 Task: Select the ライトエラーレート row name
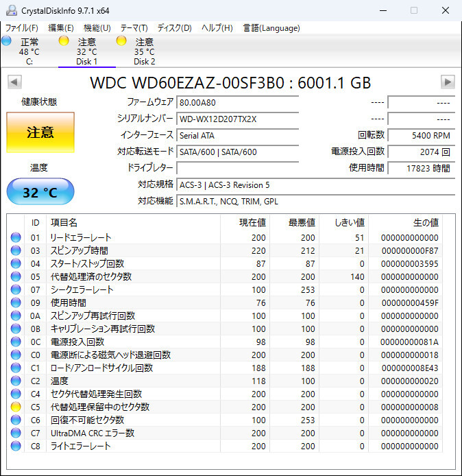(x=80, y=446)
